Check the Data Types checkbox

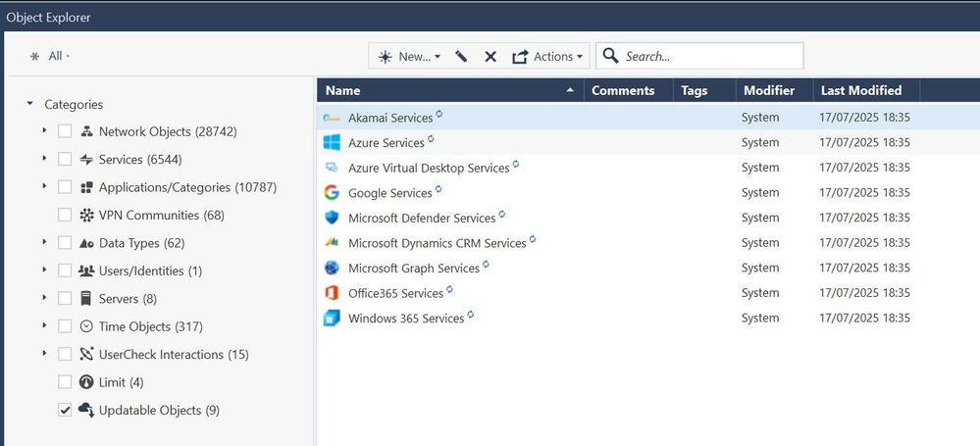pos(65,242)
